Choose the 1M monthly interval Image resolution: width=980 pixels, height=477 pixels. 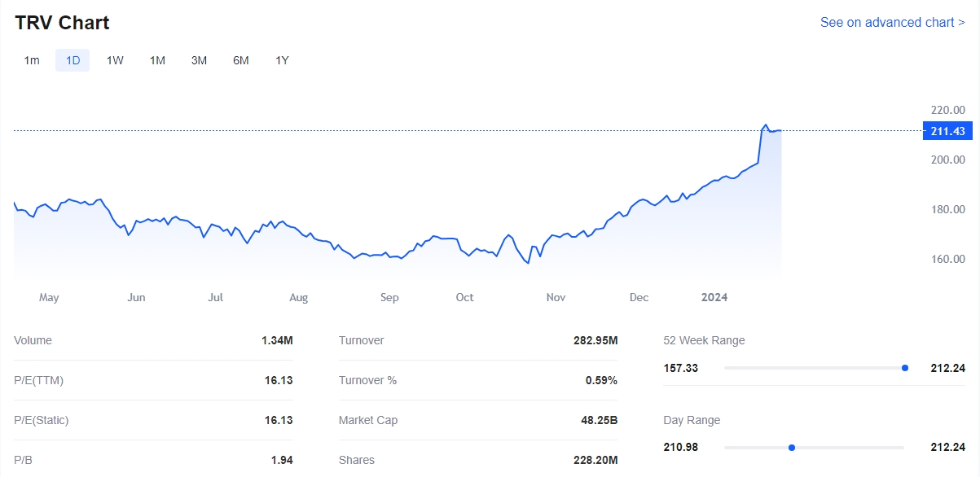(x=157, y=60)
